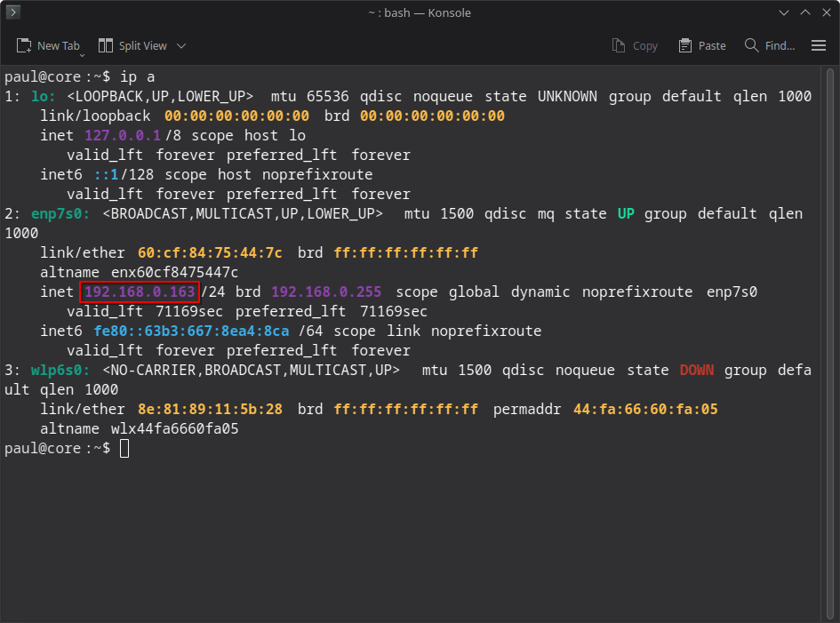Click the enp7s0: interface name
The width and height of the screenshot is (840, 623).
coord(60,213)
